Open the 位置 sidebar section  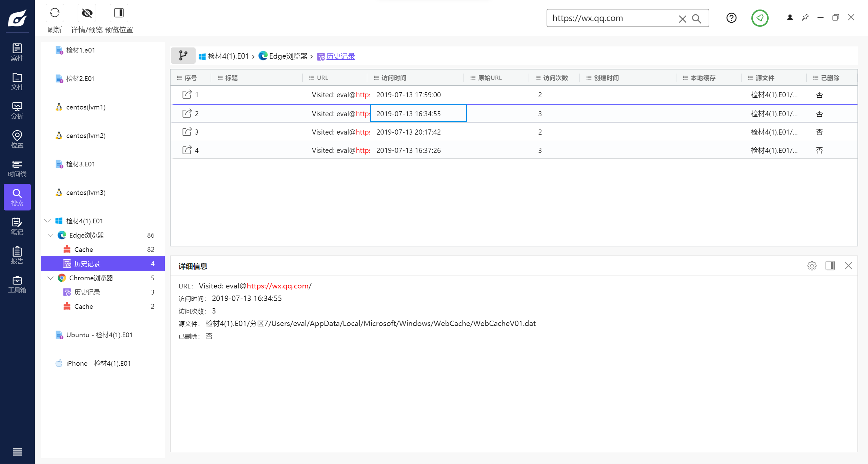[x=17, y=139]
